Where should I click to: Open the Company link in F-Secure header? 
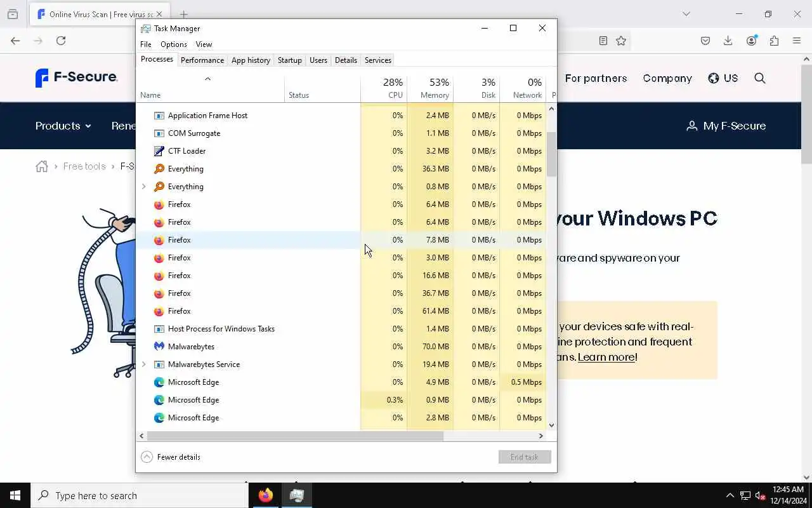click(667, 78)
